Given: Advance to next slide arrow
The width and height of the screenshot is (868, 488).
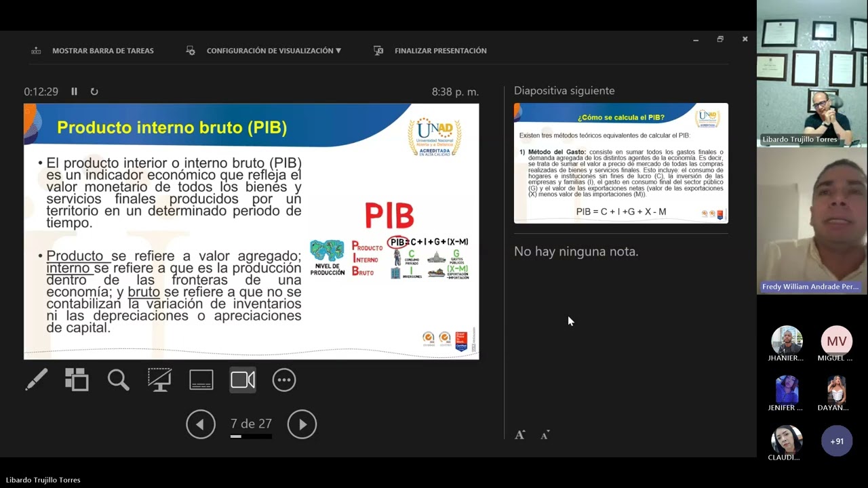Looking at the screenshot, I should 302,424.
